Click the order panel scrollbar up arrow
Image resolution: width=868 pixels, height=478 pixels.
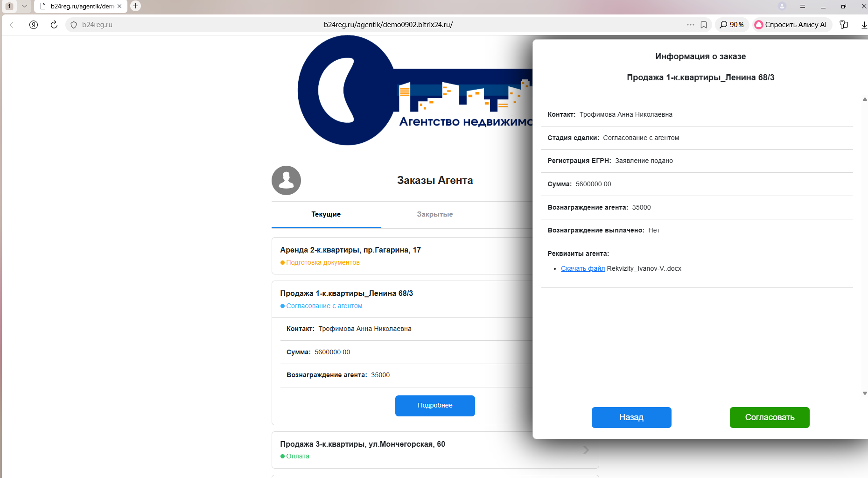(865, 99)
